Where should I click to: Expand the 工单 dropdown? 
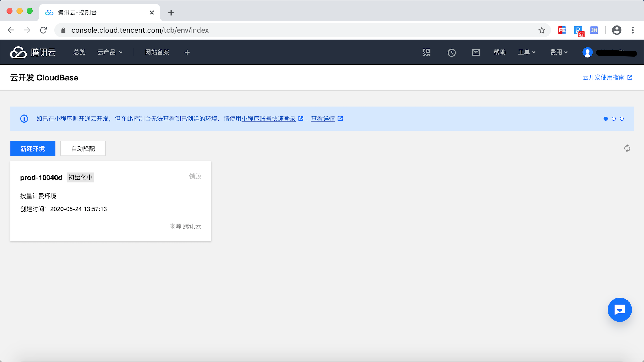(527, 52)
